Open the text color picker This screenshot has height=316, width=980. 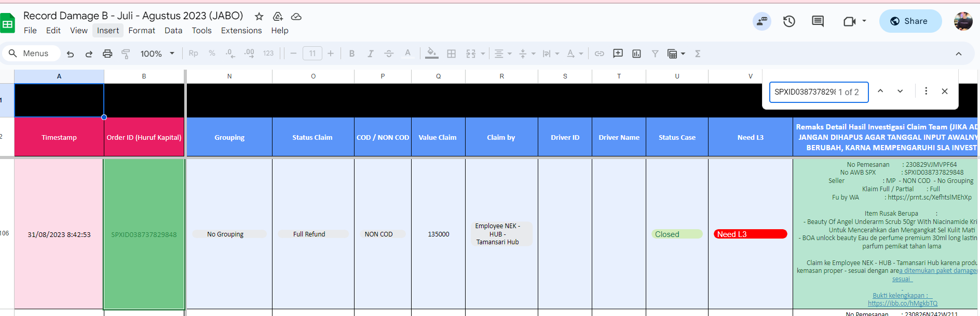point(407,54)
